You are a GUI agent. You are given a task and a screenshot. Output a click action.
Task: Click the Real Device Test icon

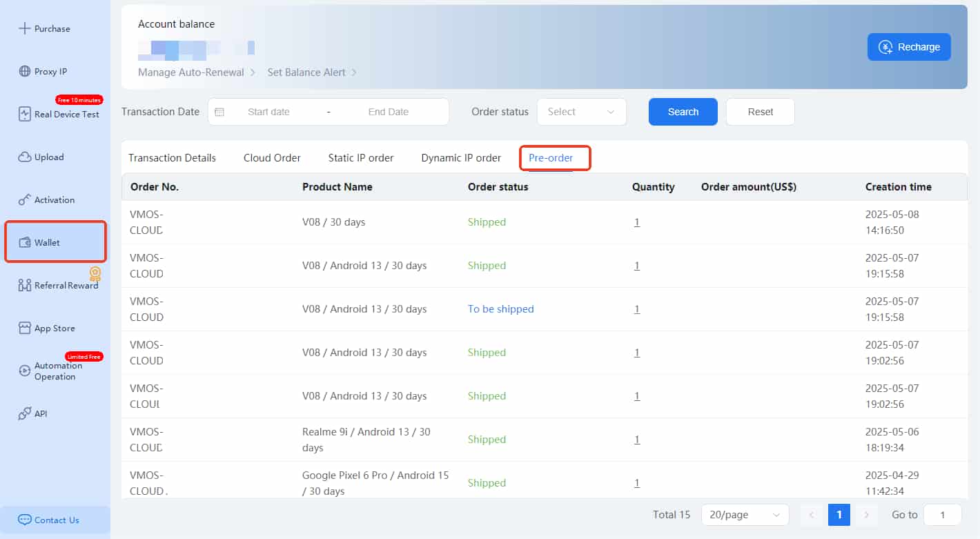pos(25,114)
